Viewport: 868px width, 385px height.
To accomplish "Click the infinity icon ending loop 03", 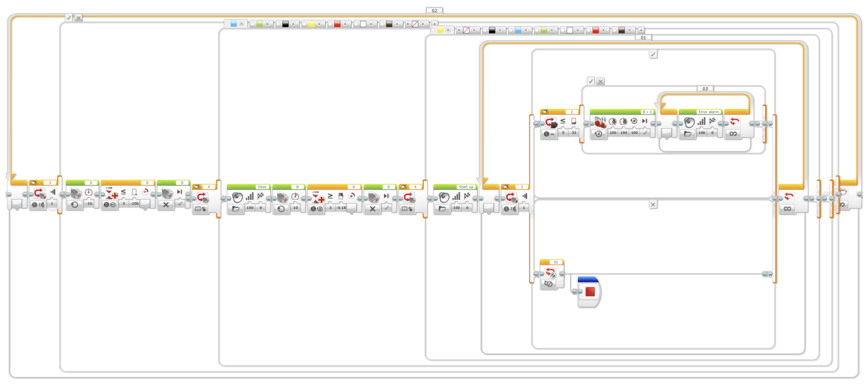I will click(733, 134).
